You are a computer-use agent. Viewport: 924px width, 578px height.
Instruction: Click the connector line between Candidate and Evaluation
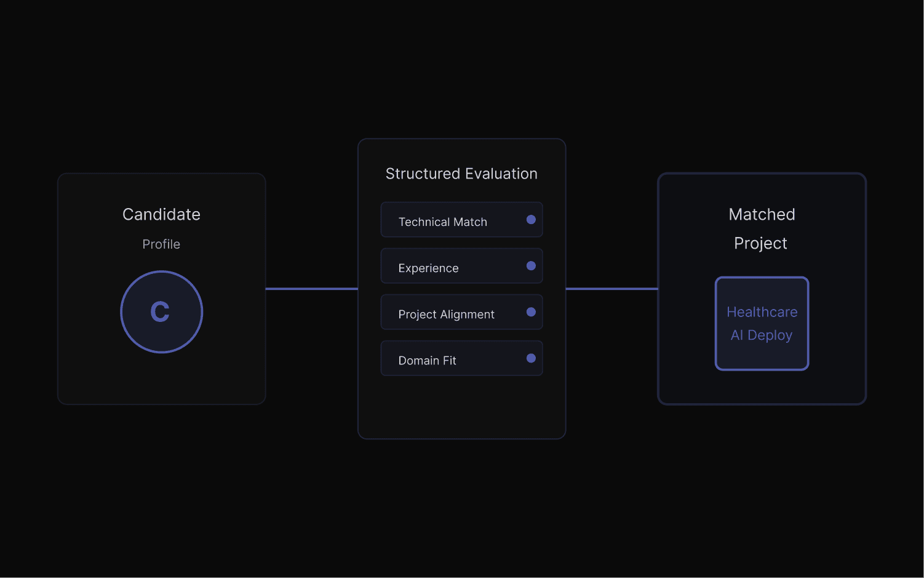[x=312, y=288]
